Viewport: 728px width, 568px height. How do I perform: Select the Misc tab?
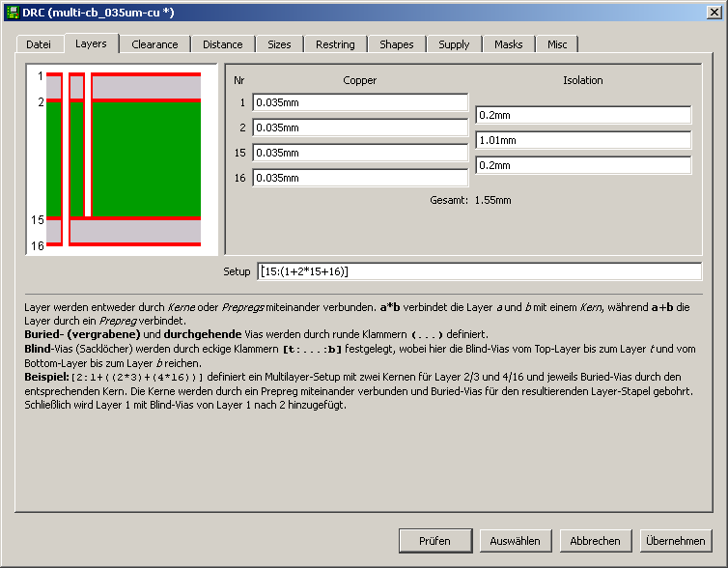pyautogui.click(x=557, y=44)
